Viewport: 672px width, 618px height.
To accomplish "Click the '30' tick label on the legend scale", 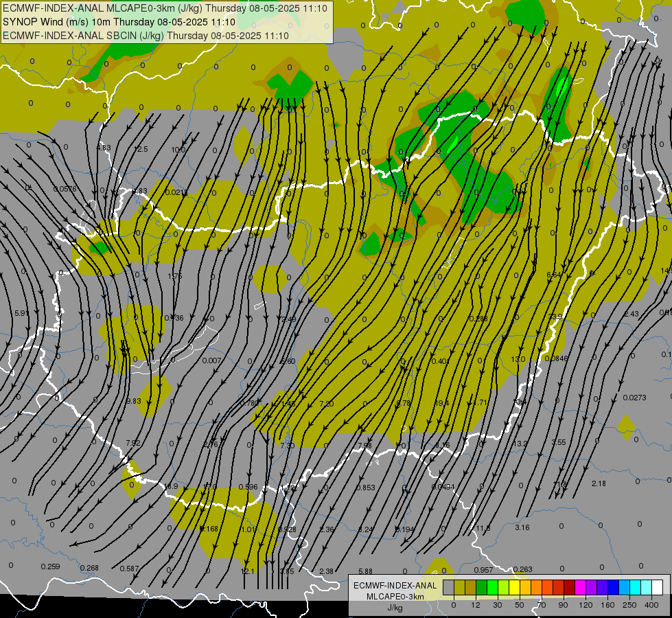I will click(498, 605).
